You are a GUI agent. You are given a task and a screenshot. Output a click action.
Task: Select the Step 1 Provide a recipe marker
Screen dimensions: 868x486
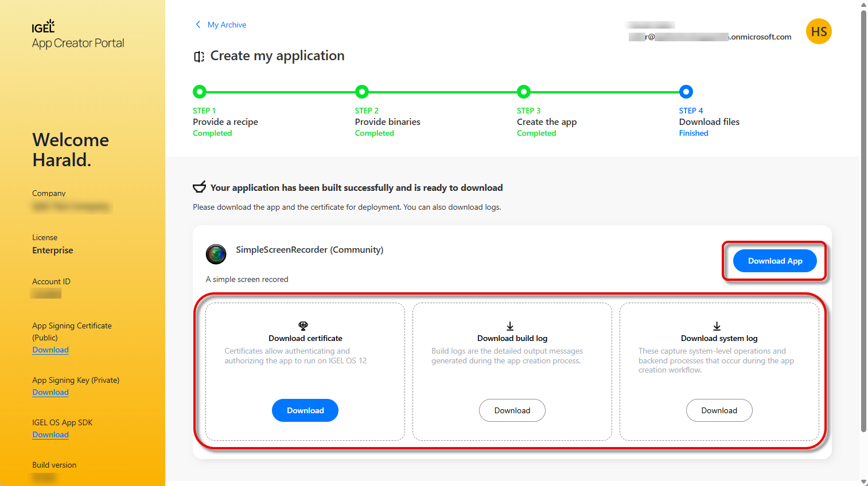(199, 92)
